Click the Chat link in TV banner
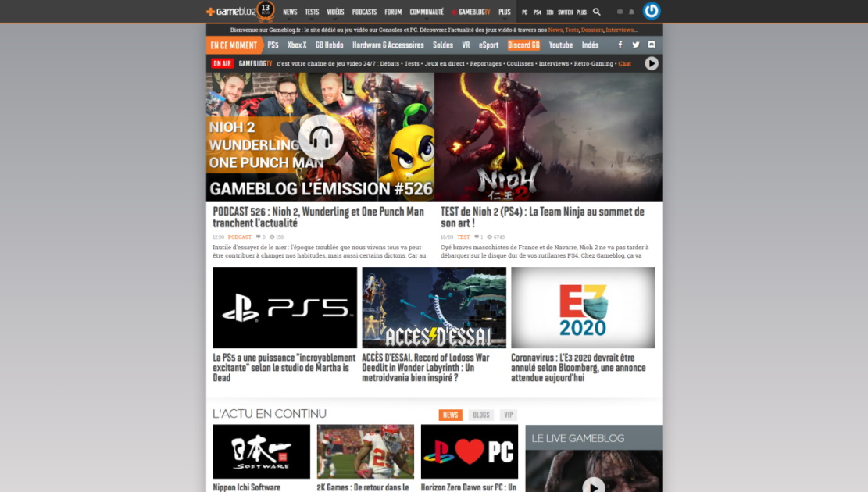868x492 pixels. coord(625,63)
